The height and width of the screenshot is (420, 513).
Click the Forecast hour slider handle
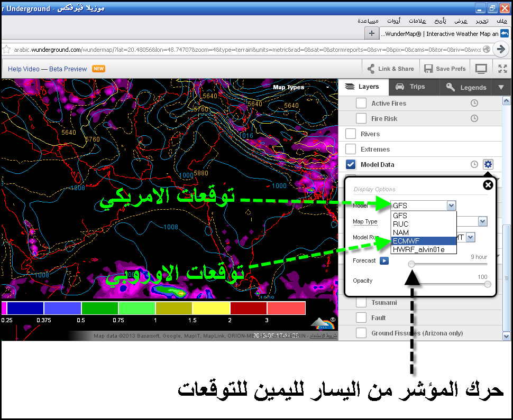point(411,264)
